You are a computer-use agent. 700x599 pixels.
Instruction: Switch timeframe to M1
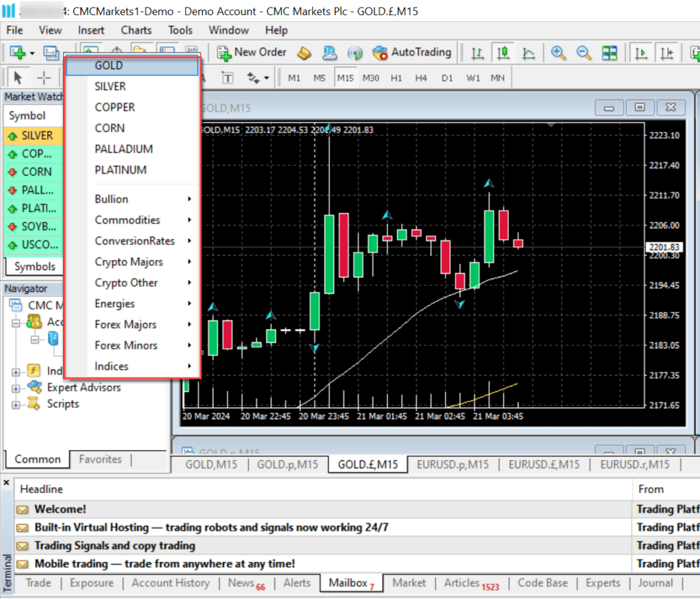click(294, 78)
